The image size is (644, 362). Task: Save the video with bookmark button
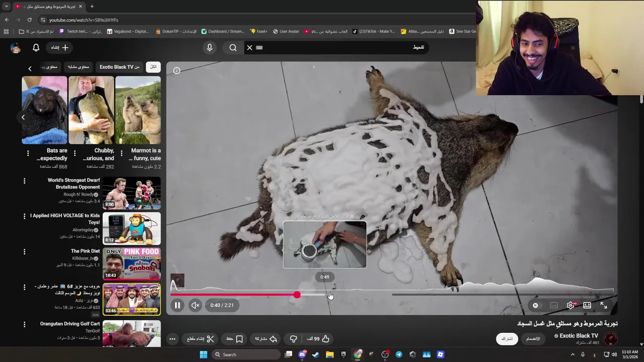(x=234, y=339)
